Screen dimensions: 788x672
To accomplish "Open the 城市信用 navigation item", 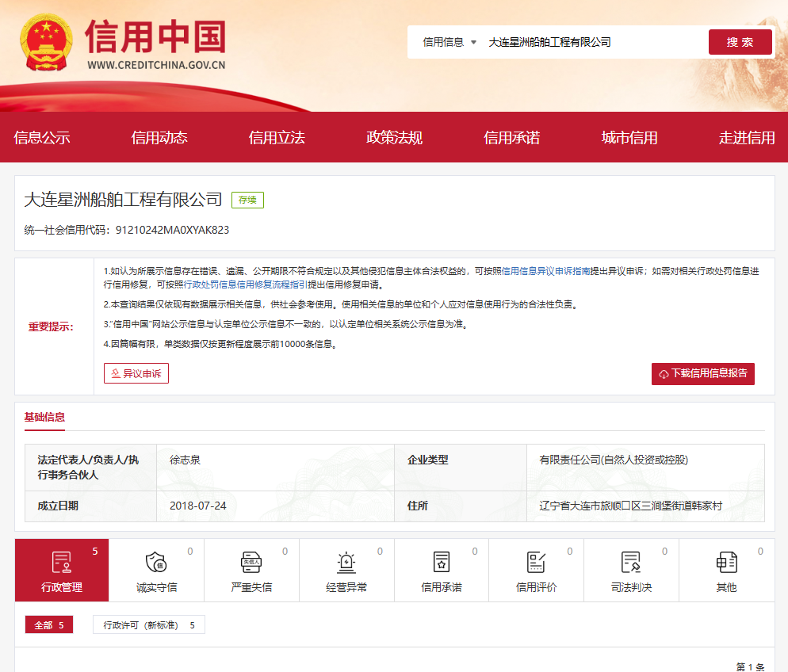I will coord(629,138).
